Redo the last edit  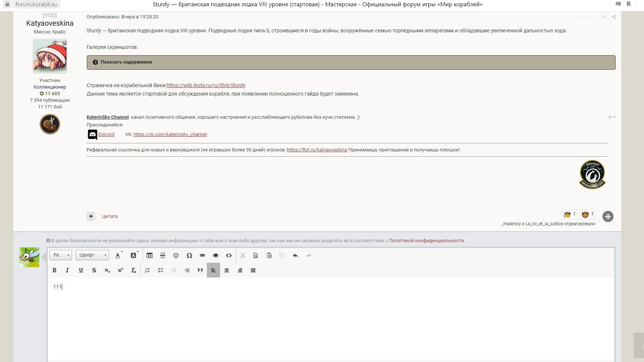309,255
